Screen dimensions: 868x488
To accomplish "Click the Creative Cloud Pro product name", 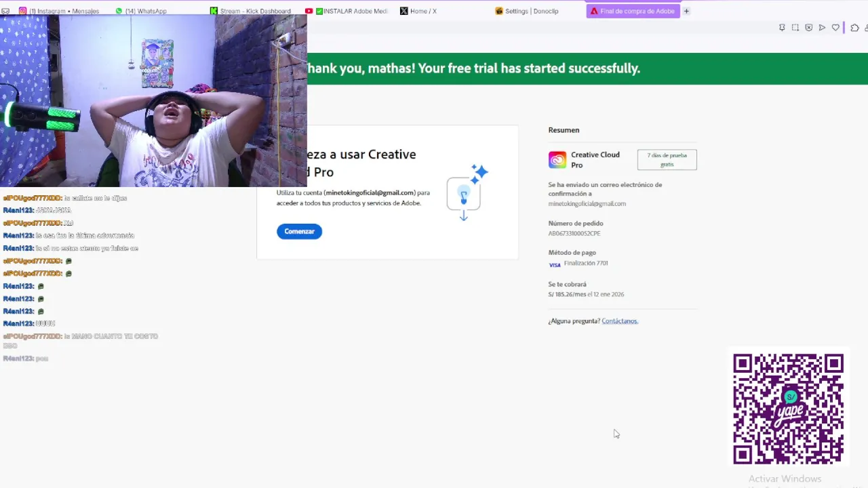I will click(595, 160).
